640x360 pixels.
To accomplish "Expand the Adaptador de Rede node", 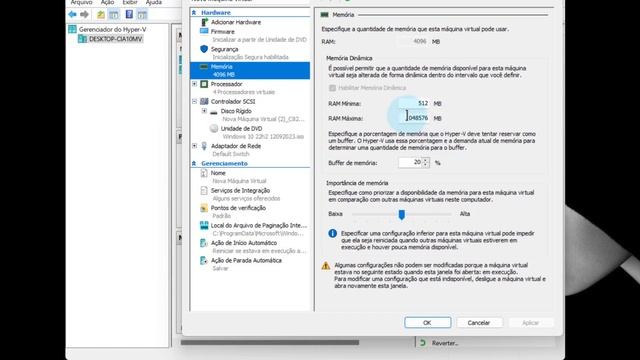I will pos(195,146).
